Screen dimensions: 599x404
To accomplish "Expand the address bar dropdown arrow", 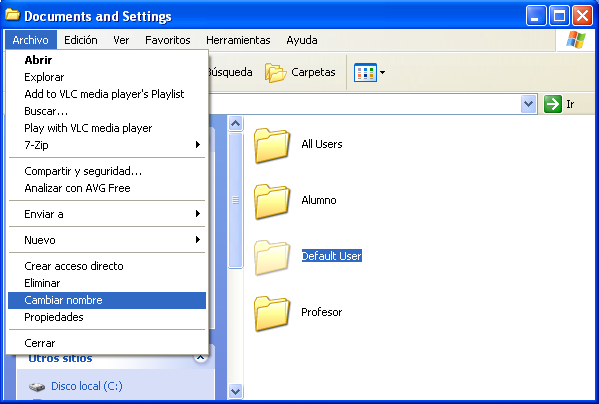I will (x=528, y=104).
